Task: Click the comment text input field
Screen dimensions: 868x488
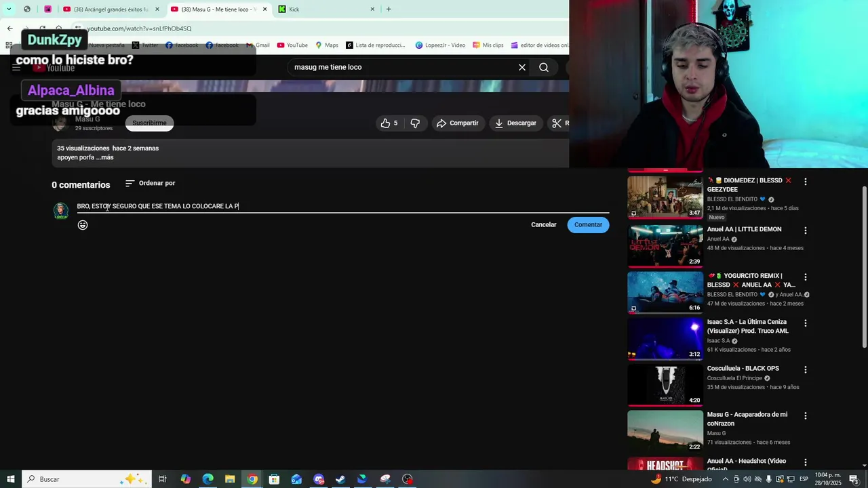Action: click(x=342, y=206)
